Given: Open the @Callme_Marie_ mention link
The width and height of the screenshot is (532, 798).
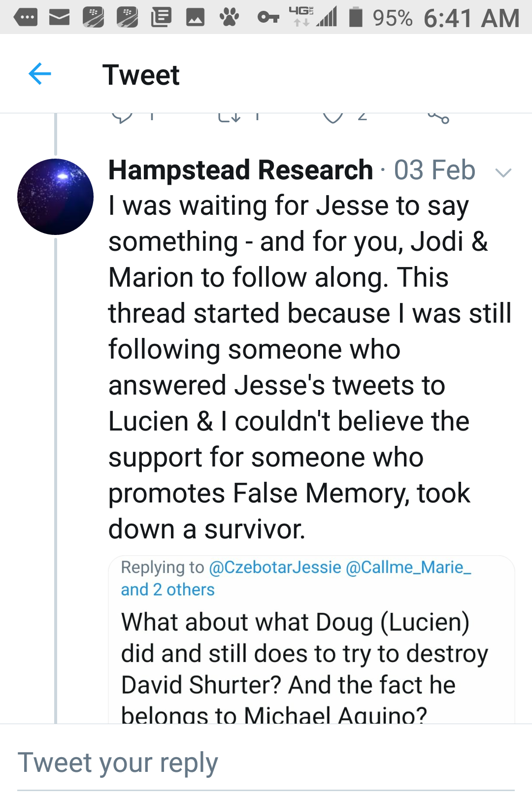Looking at the screenshot, I should pos(408,567).
